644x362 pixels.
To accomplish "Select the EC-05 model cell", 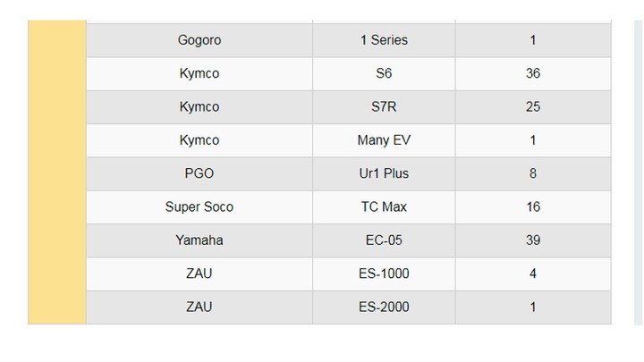I will [384, 240].
